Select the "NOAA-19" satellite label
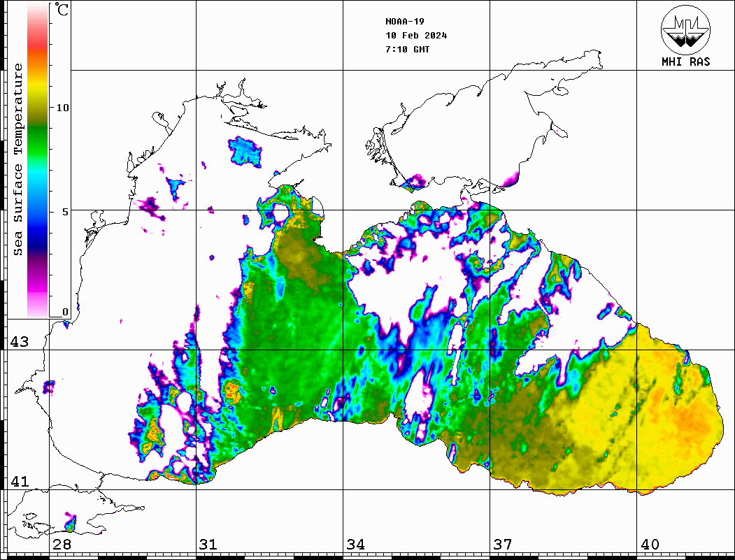 (405, 22)
